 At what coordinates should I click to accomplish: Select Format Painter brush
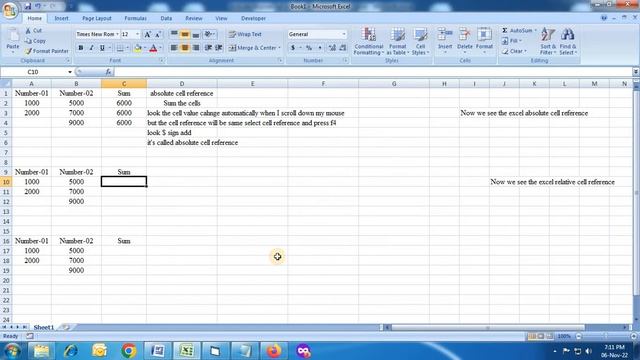47,51
